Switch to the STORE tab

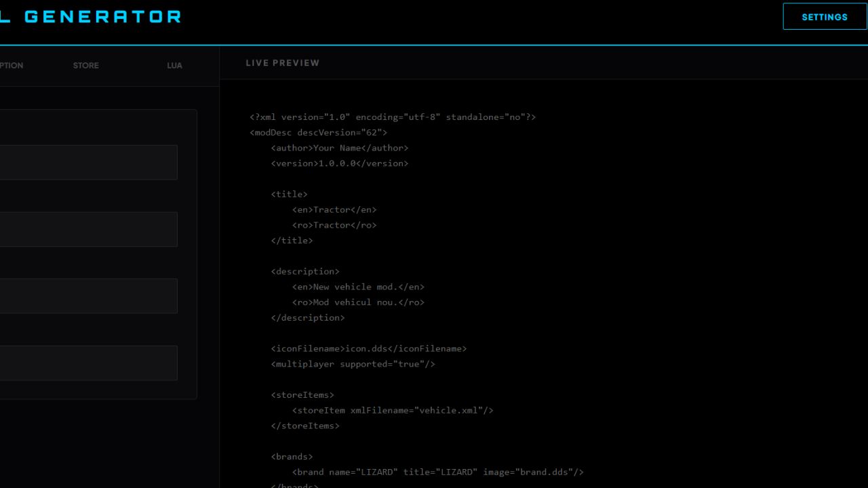point(85,65)
